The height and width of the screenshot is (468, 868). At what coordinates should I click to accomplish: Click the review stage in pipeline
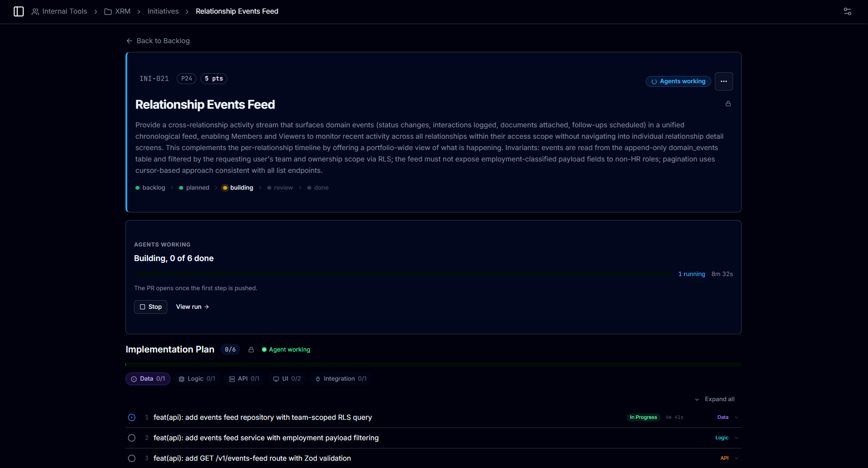280,188
